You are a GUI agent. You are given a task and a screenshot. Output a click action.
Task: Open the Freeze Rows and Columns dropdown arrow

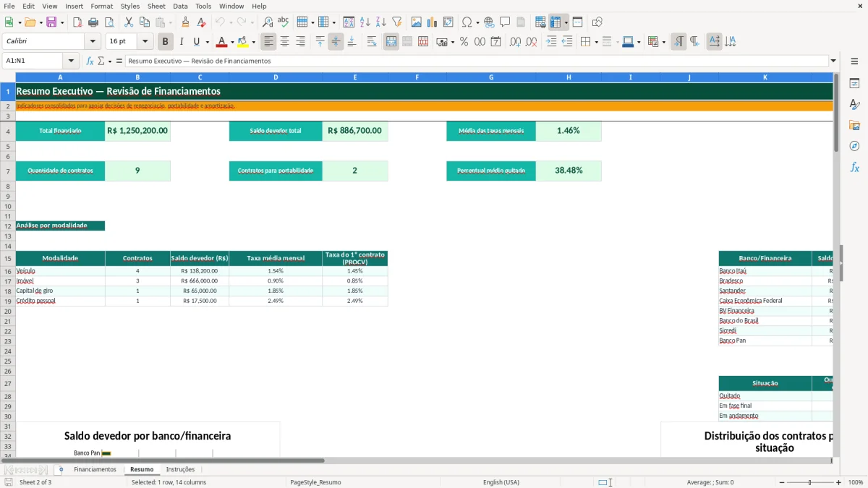[566, 22]
